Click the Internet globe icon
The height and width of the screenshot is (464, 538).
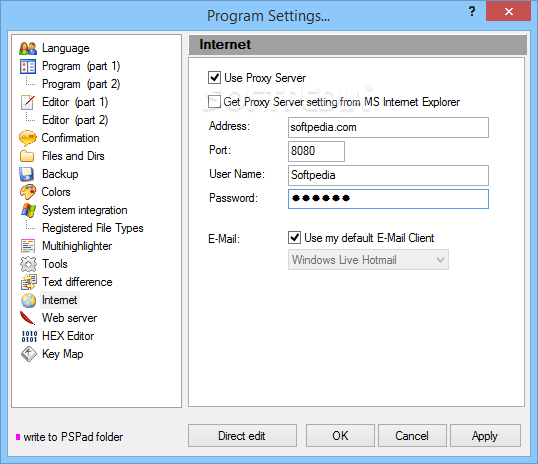point(28,300)
